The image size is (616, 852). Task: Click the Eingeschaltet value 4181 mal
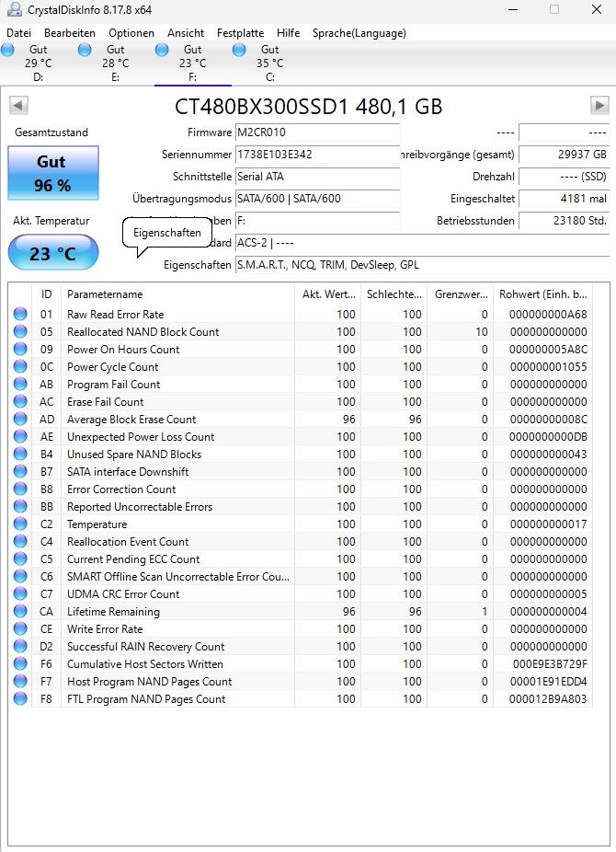point(564,199)
